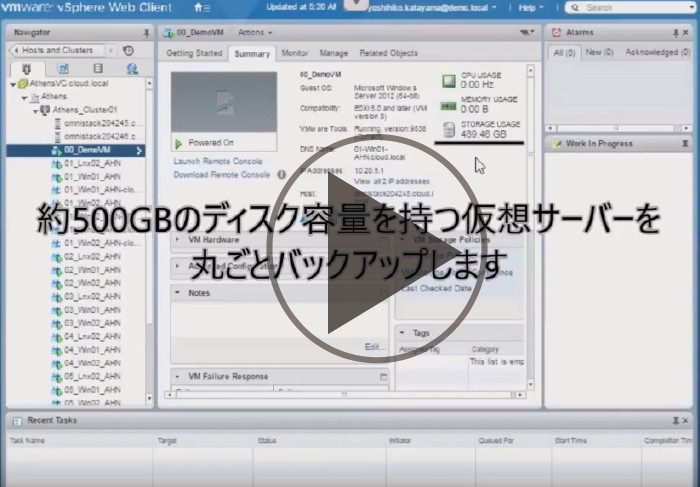Click info icon beside Download Remote Console
Image resolution: width=700 pixels, height=487 pixels.
[x=282, y=175]
